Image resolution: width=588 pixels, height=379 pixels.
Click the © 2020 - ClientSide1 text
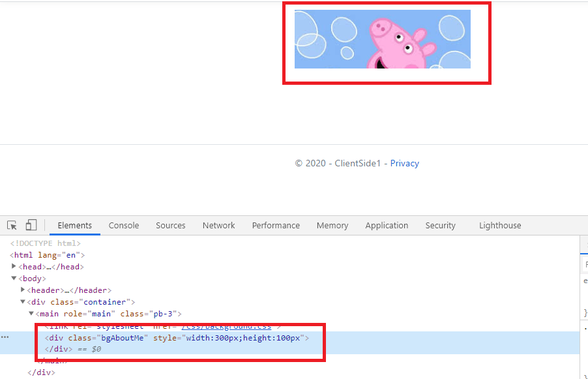[x=338, y=163]
